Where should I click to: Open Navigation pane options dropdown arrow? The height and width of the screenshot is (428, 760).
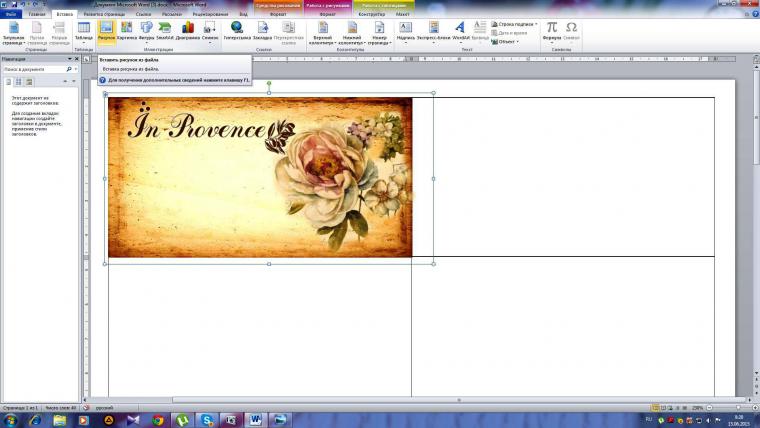[69, 59]
